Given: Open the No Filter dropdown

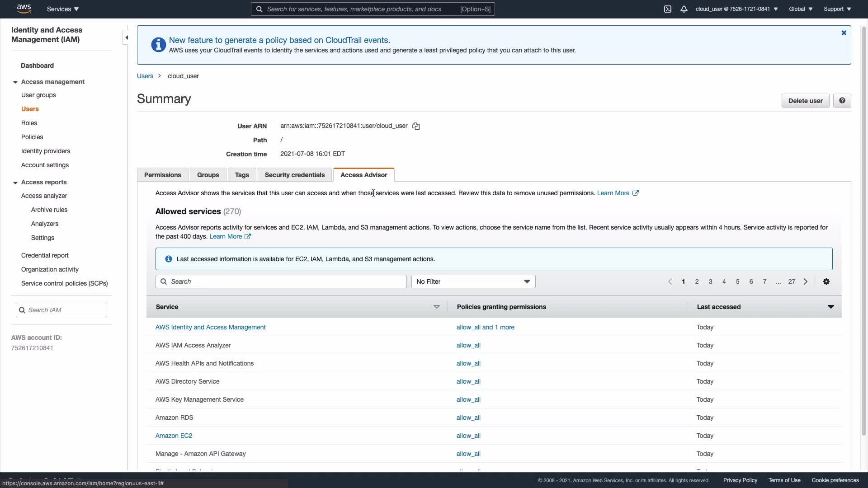Looking at the screenshot, I should [473, 282].
